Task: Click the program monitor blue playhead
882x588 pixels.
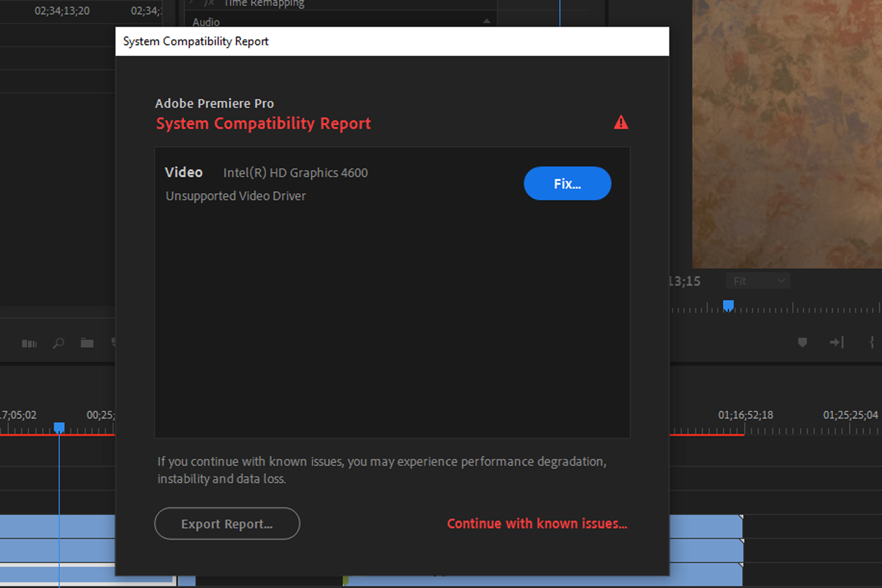Action: click(x=728, y=306)
